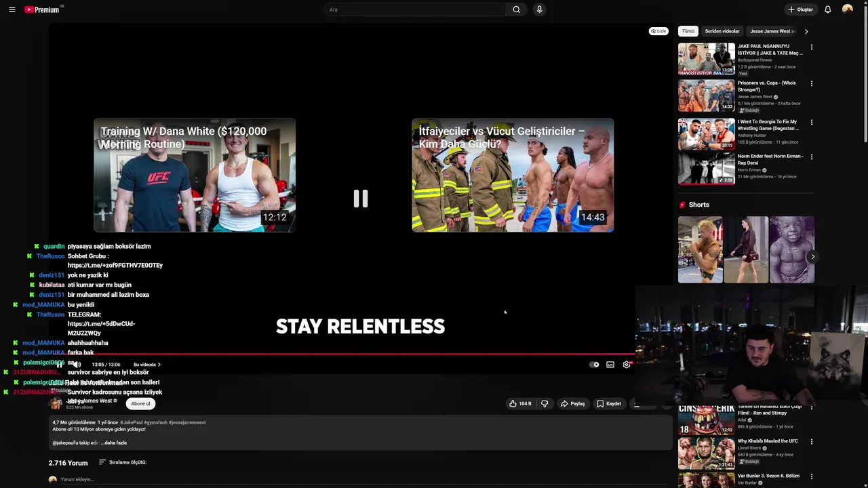Viewport: 868px width, 488px height.
Task: Click '4,7 Mn görüntüleme' view count
Action: (x=74, y=422)
